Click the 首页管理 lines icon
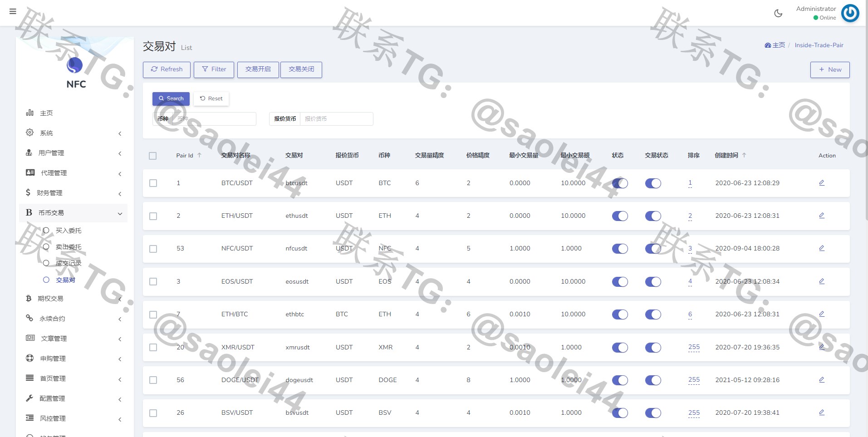This screenshot has width=868, height=437. coord(30,378)
